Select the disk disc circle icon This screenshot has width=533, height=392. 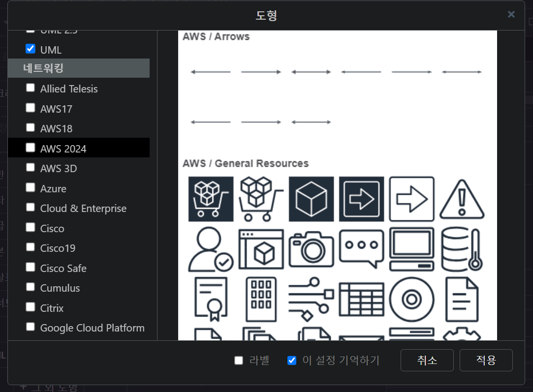click(411, 299)
